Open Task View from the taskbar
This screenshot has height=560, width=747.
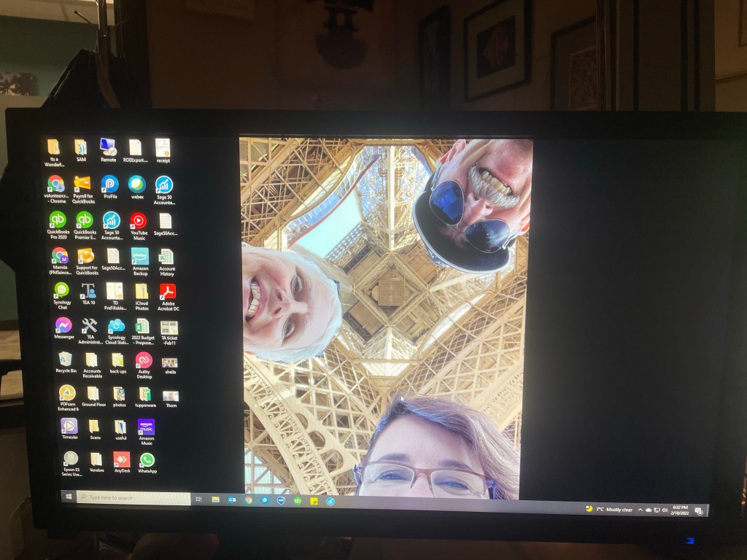pyautogui.click(x=198, y=499)
